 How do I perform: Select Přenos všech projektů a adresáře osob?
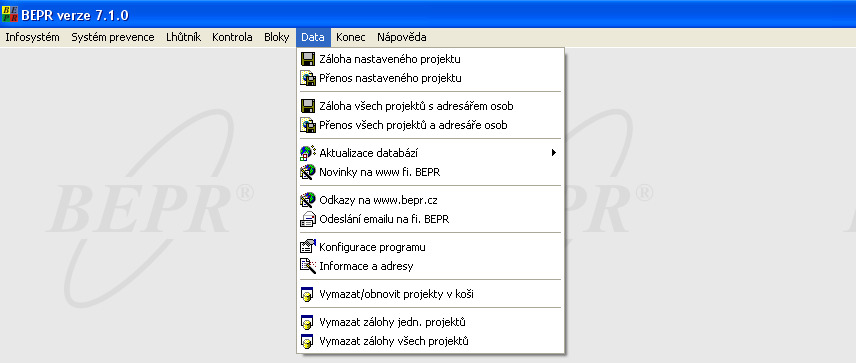(x=430, y=126)
